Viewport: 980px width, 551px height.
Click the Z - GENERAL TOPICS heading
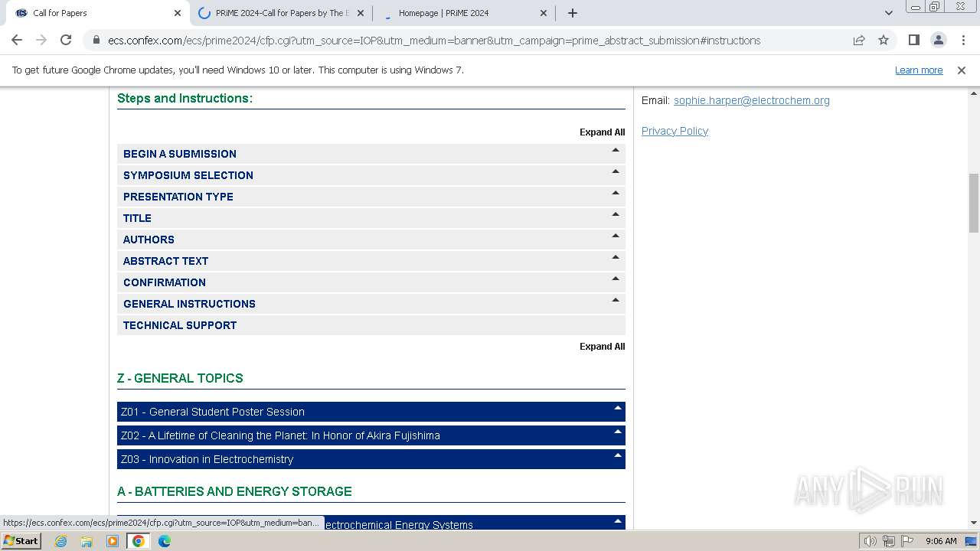click(180, 378)
